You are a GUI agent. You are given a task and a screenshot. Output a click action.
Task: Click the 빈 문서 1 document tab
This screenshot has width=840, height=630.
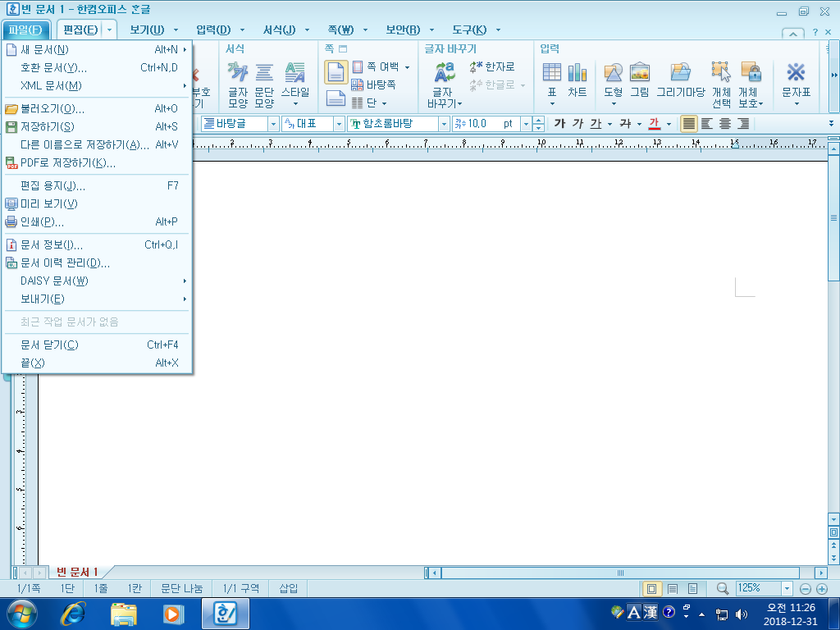(77, 572)
